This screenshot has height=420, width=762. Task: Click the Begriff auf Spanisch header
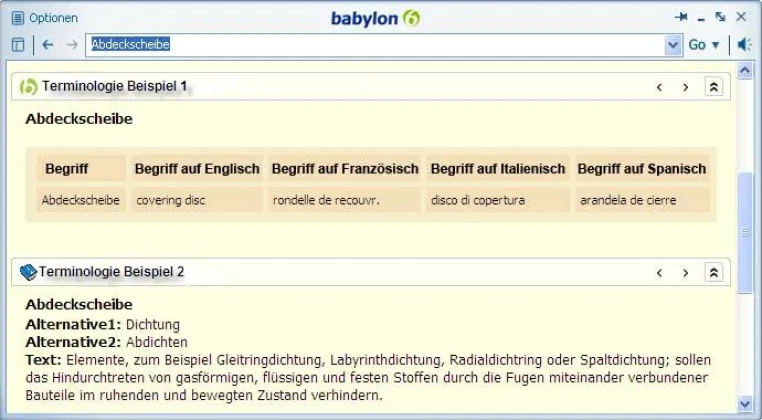[x=642, y=169]
